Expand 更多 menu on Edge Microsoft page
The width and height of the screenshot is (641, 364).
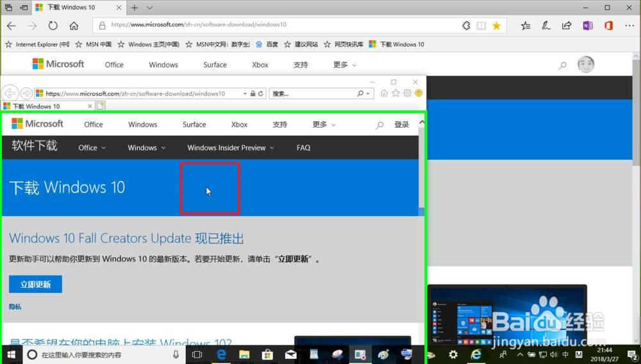[x=345, y=65]
